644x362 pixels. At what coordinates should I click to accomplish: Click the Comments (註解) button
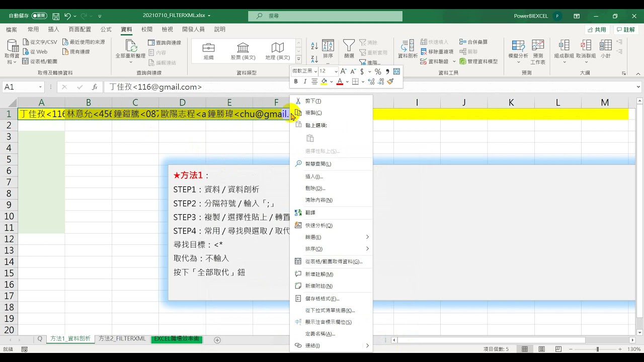(626, 30)
